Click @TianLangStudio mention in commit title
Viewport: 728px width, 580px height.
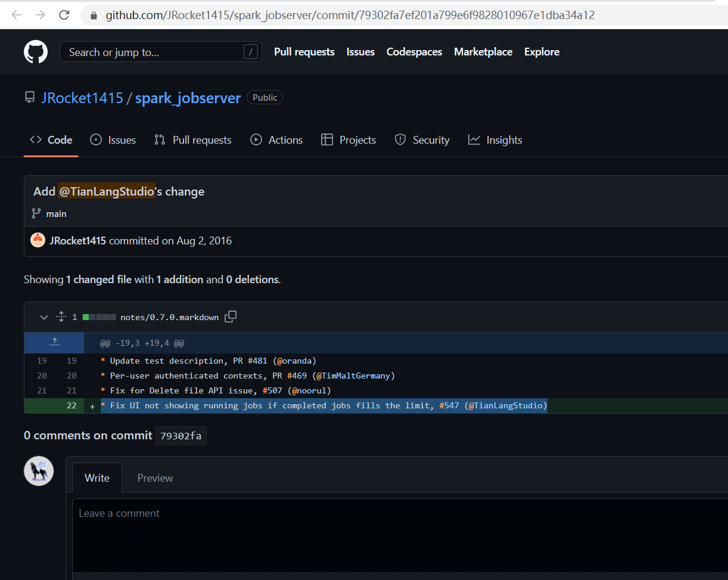click(x=107, y=191)
